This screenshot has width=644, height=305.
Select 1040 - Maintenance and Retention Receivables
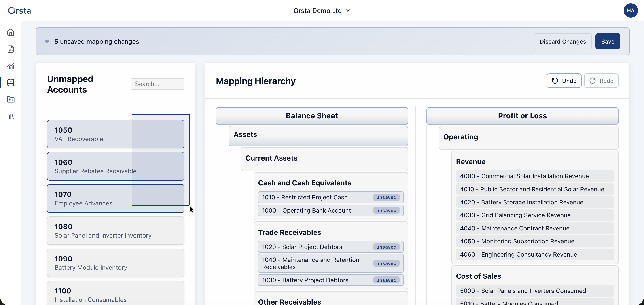coord(330,263)
